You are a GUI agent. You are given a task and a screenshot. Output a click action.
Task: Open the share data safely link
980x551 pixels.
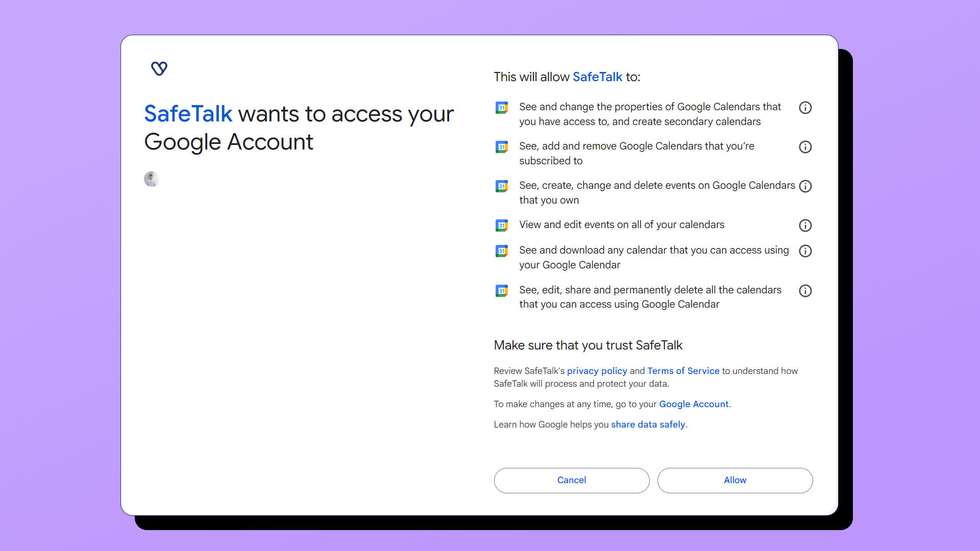(x=648, y=424)
